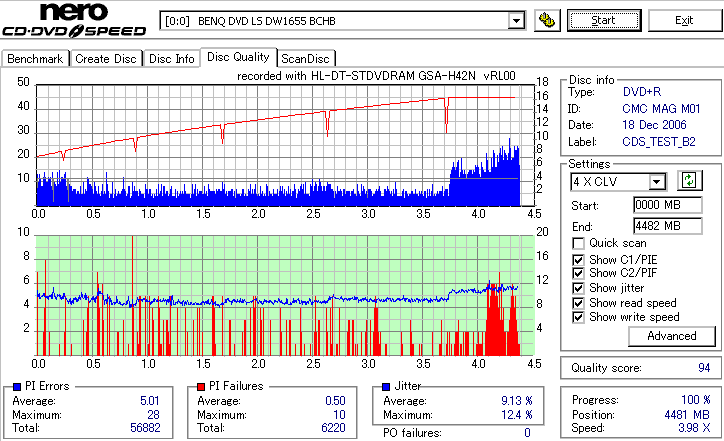Switch to the Benchmark tab
This screenshot has width=724, height=441.
pos(35,59)
